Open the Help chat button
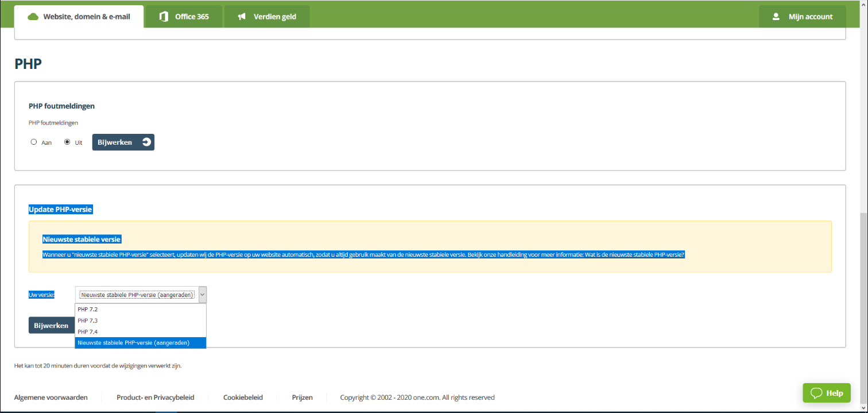 click(x=826, y=393)
